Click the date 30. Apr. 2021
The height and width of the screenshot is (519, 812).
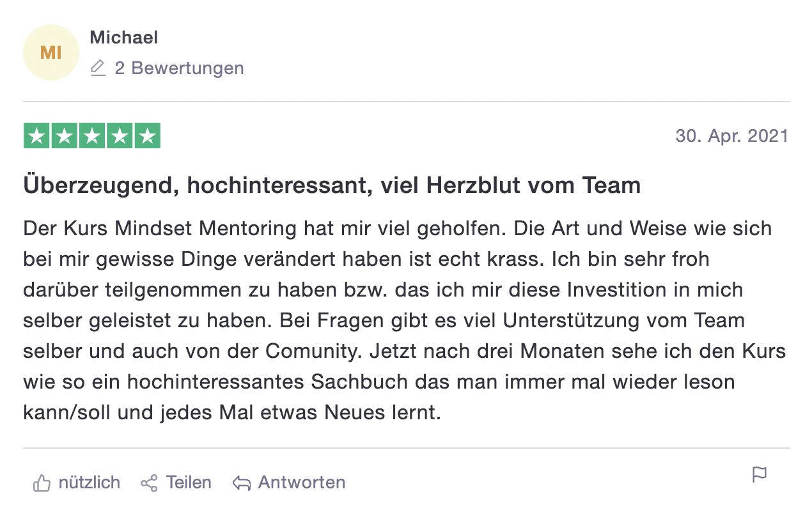point(732,136)
